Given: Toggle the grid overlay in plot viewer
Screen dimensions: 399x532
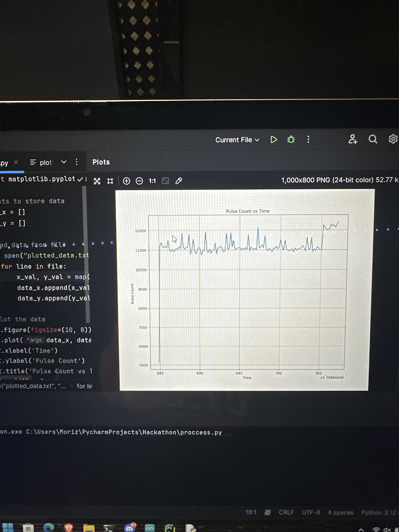Looking at the screenshot, I should coord(110,181).
